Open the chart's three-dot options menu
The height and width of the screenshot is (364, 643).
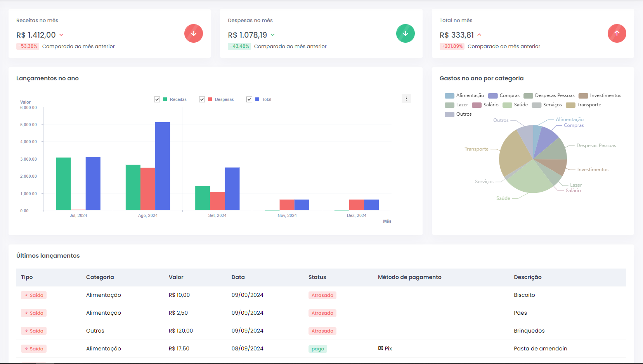[406, 99]
